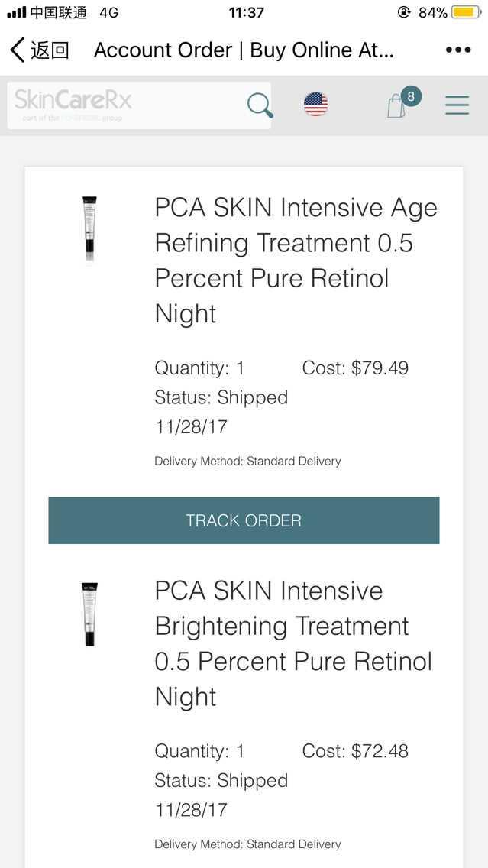Tap the back arrow (返回)

coord(38,50)
